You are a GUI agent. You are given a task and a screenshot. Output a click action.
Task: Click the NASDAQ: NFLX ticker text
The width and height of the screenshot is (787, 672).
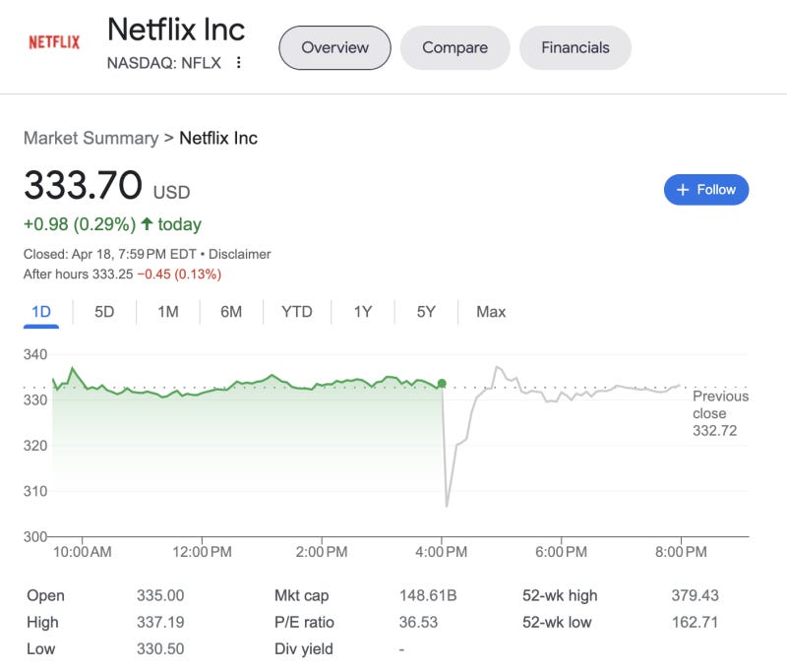(164, 63)
